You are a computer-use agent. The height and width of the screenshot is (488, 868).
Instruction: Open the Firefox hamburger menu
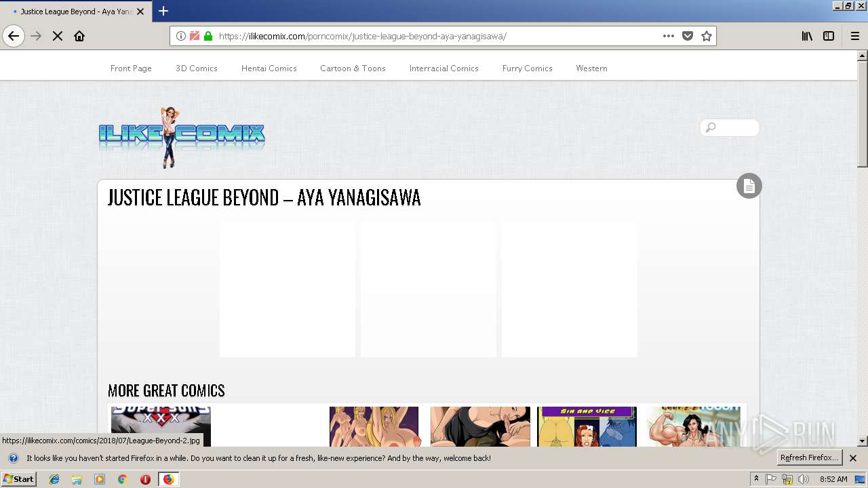point(854,36)
